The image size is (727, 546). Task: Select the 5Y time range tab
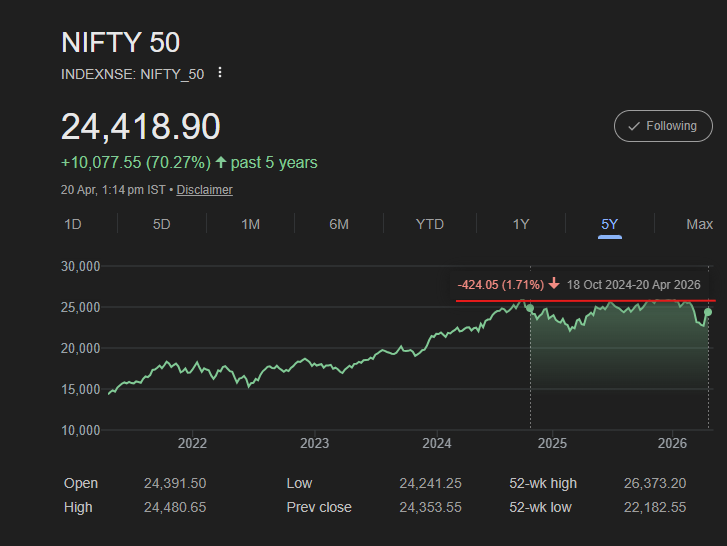(610, 224)
